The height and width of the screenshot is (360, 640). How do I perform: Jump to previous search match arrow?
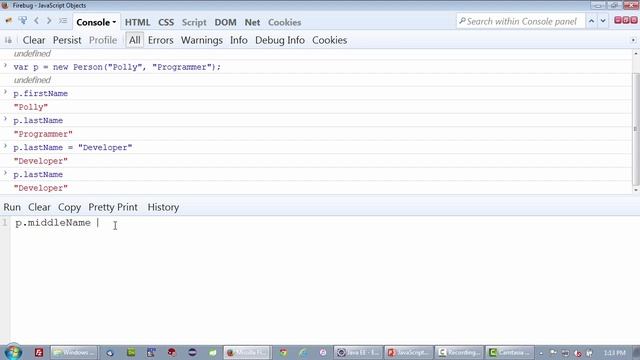tap(591, 21)
